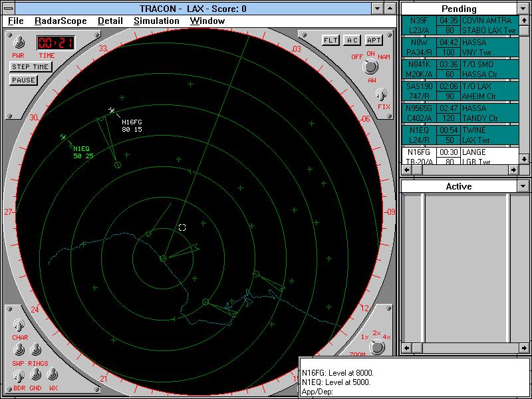Click the 02:06 time on SAS190 strip

pos(448,86)
